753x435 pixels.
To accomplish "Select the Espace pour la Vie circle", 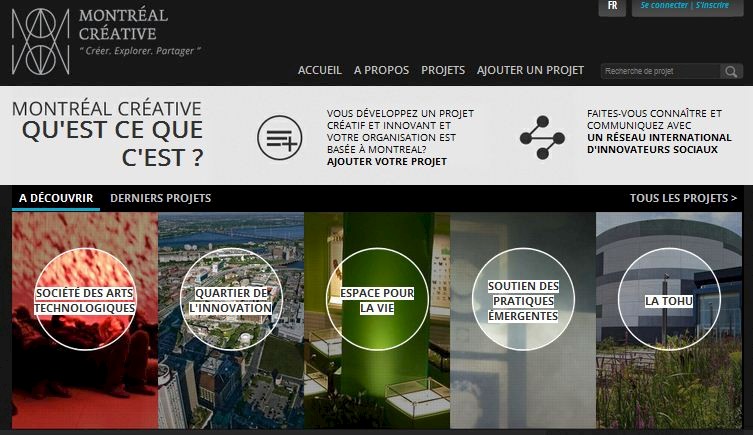I will [x=377, y=299].
